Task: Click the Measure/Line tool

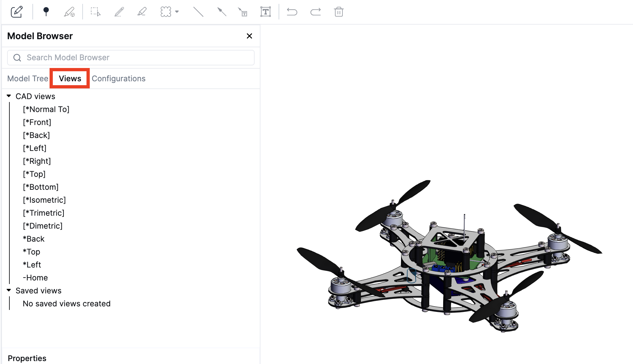Action: click(198, 12)
